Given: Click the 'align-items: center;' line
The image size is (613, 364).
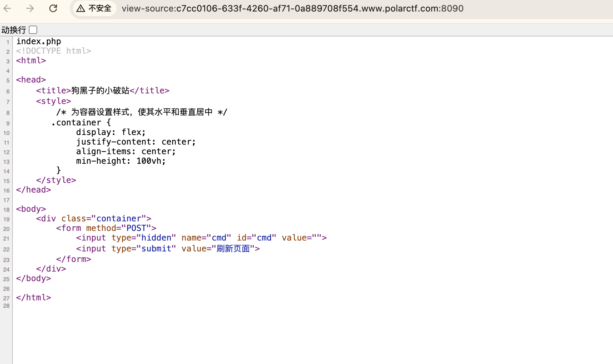Looking at the screenshot, I should tap(126, 151).
